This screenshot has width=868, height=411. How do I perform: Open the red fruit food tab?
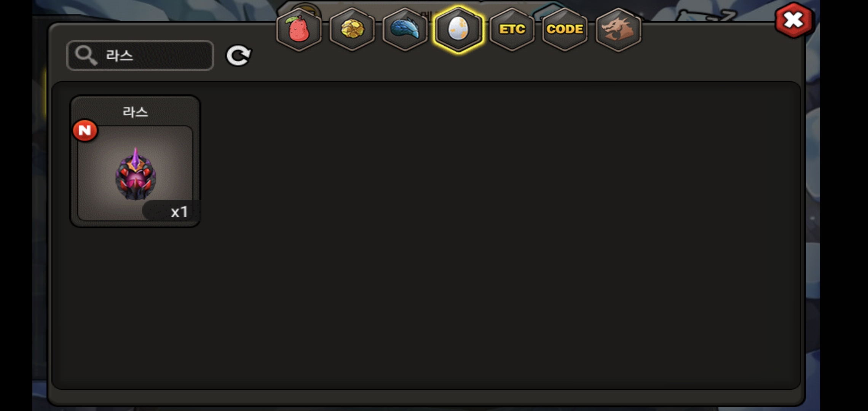(x=299, y=29)
